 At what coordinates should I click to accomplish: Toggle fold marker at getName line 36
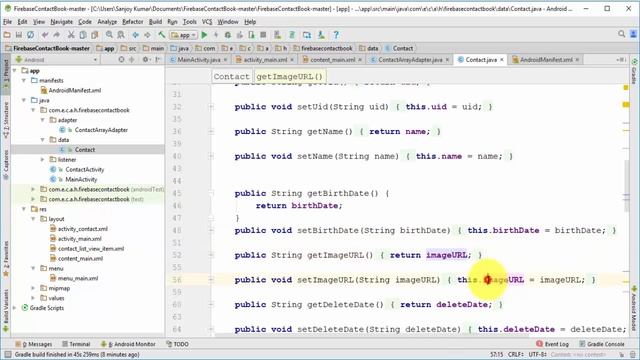click(x=211, y=131)
